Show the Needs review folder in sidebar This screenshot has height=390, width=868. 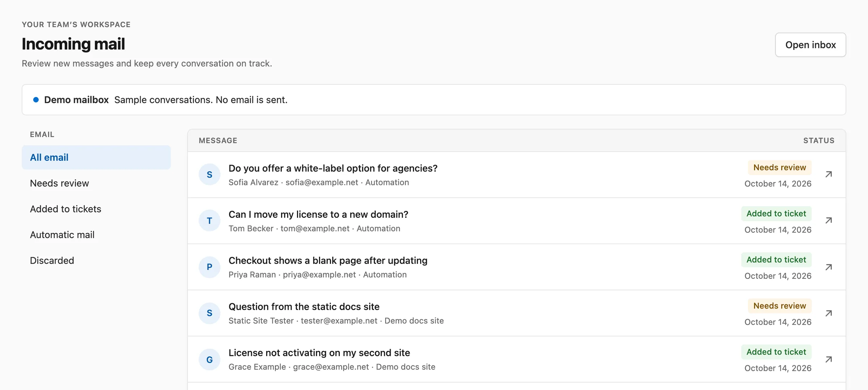96,183
